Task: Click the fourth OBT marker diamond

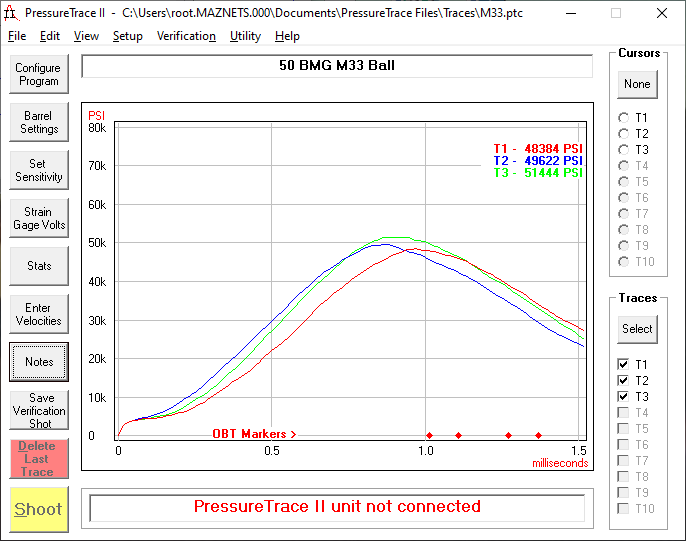Action: 539,435
